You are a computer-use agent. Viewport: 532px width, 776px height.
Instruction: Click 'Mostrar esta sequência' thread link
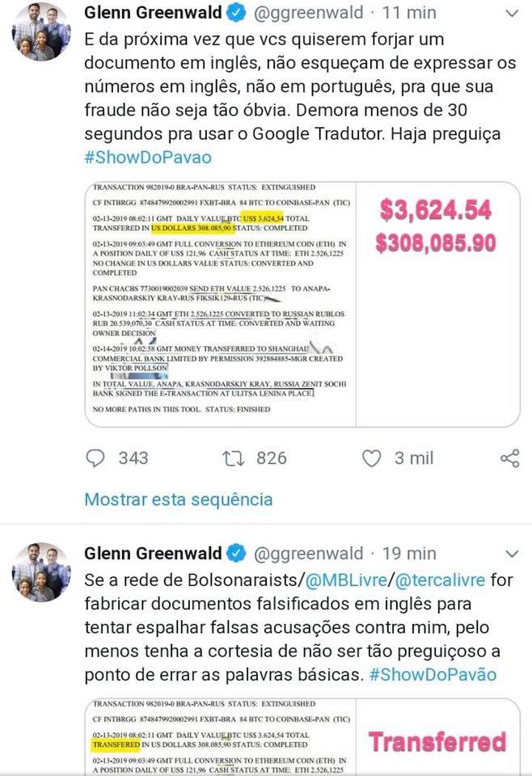pyautogui.click(x=178, y=500)
